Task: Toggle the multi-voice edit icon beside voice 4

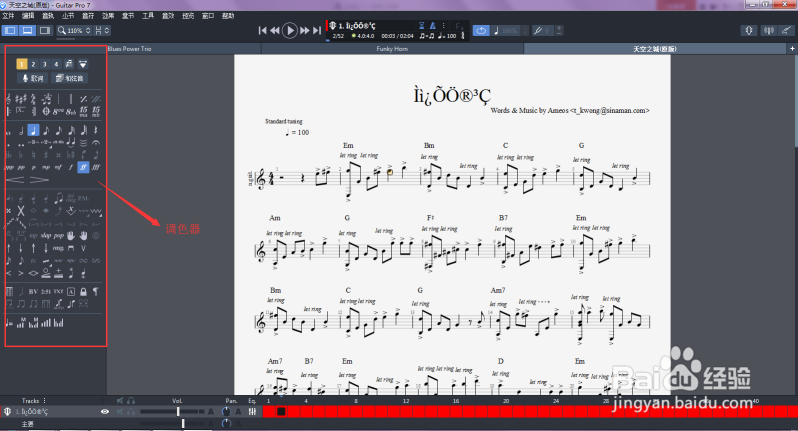Action: (69, 64)
